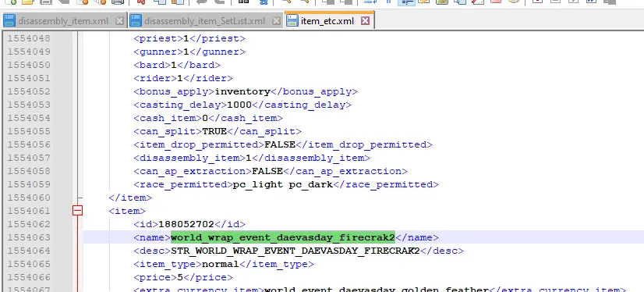Click the casting_delay 1000 line
This screenshot has width=644, height=292.
tap(242, 105)
